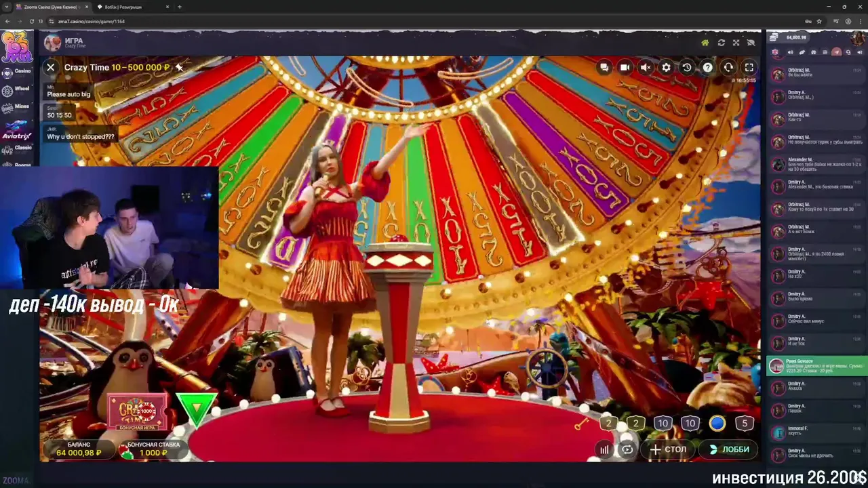
Task: Collapse chat panel with arrow icon
Action: pyautogui.click(x=860, y=52)
